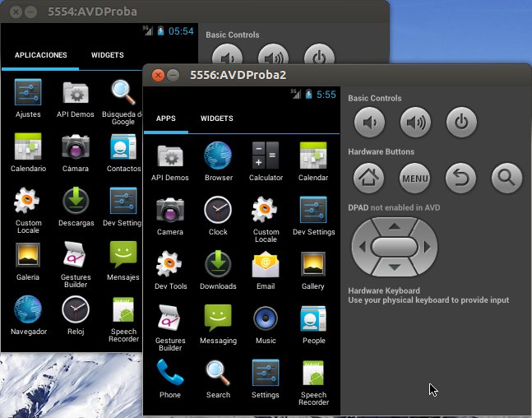This screenshot has height=418, width=532.
Task: Click the DPAD right arrow
Action: point(427,247)
